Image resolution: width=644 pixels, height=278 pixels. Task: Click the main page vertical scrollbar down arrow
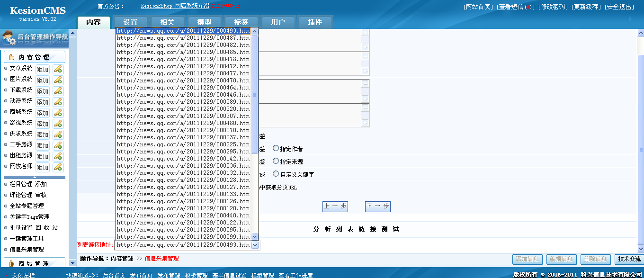pos(641,249)
